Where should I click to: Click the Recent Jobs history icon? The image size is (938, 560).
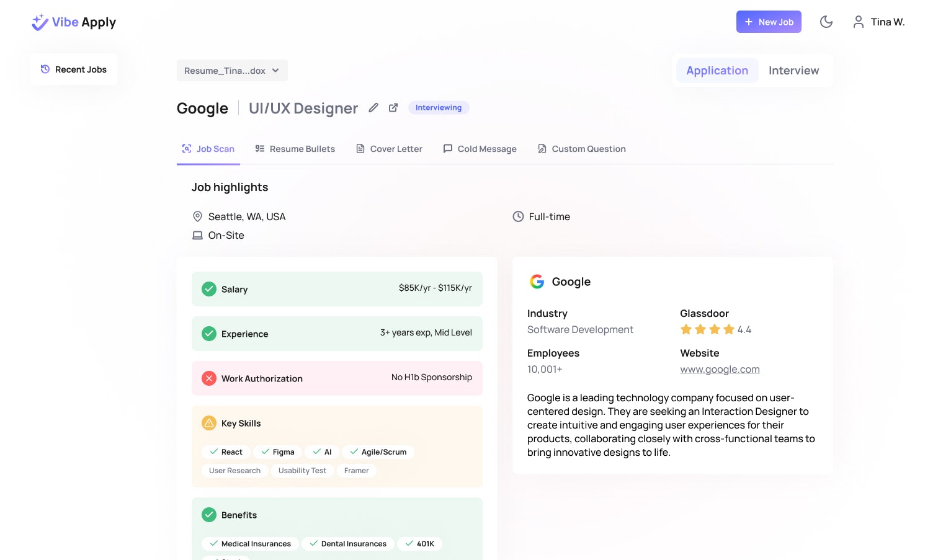coord(45,69)
